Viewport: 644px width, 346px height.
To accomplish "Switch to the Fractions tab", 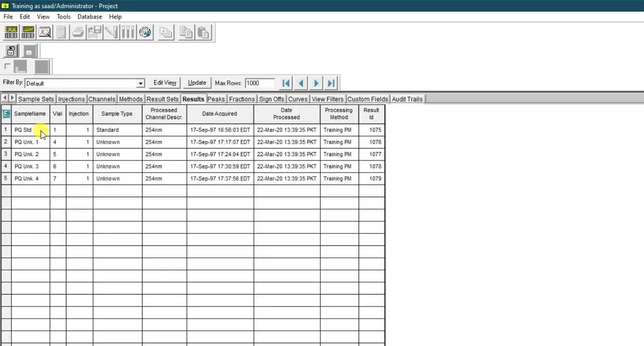I will (242, 99).
